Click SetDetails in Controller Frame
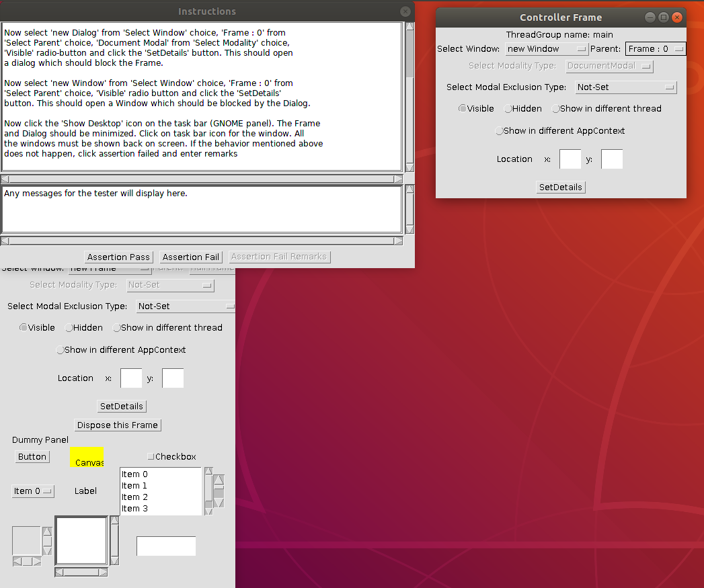704x588 pixels. point(561,187)
